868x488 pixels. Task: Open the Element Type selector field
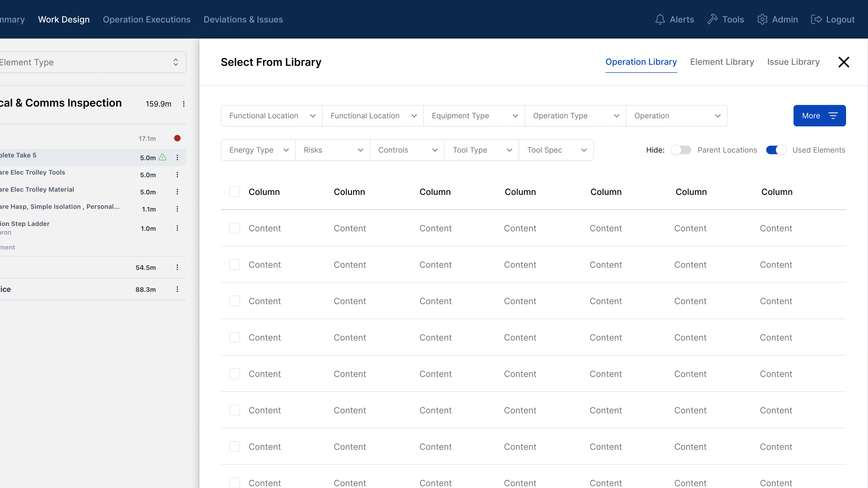91,62
